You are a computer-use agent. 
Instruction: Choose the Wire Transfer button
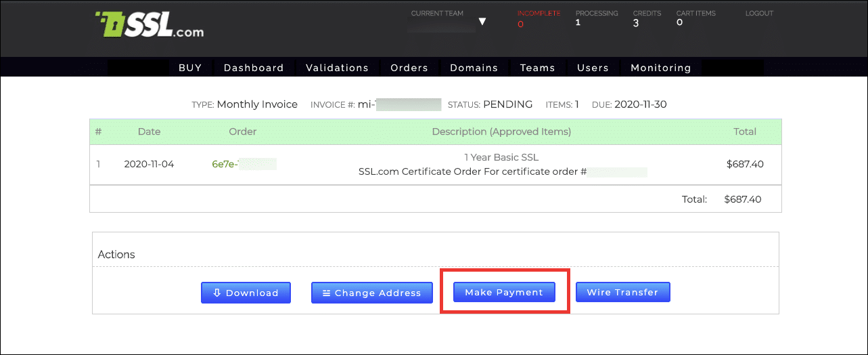tap(622, 292)
